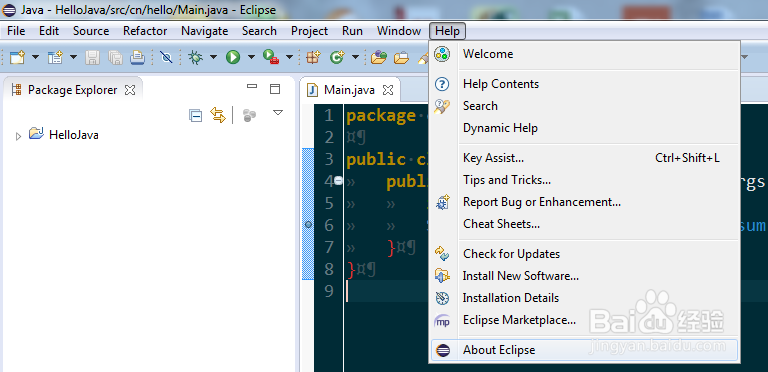Screen dimensions: 768x372
Task: Open the Run menu
Action: [x=352, y=31]
